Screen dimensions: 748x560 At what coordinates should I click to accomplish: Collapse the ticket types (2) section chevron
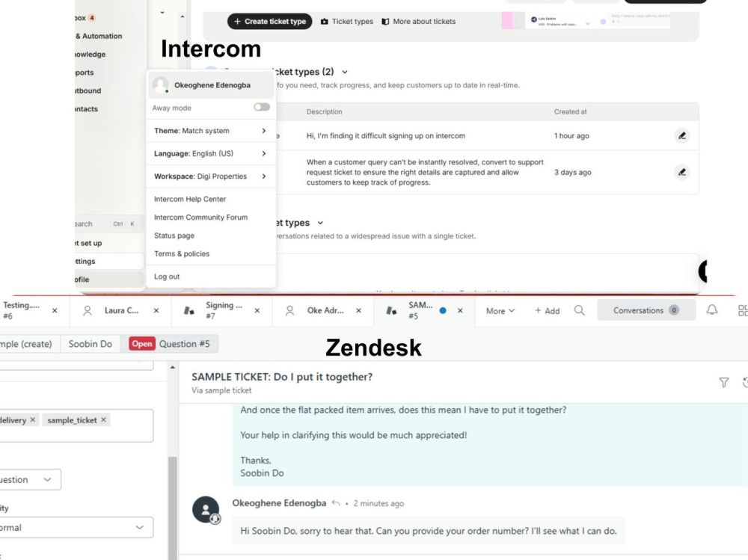click(x=345, y=72)
